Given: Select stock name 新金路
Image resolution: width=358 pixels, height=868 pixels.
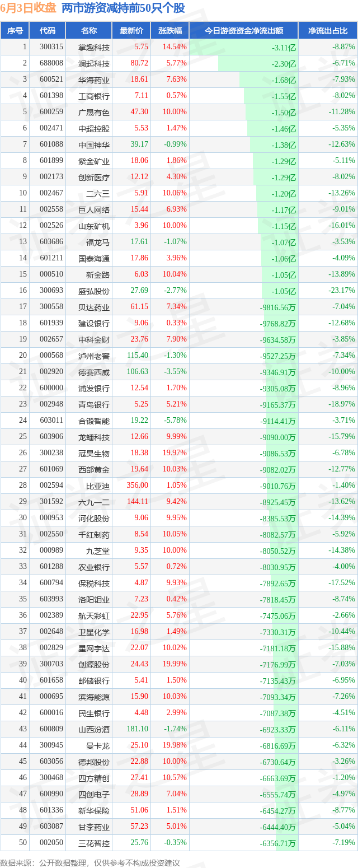Looking at the screenshot, I should click(98, 275).
